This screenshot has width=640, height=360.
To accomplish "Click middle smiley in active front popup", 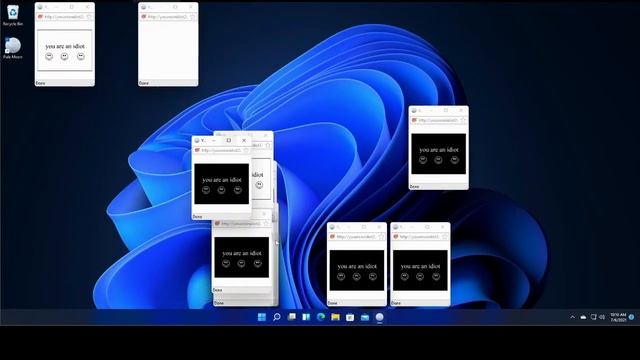I will (221, 190).
